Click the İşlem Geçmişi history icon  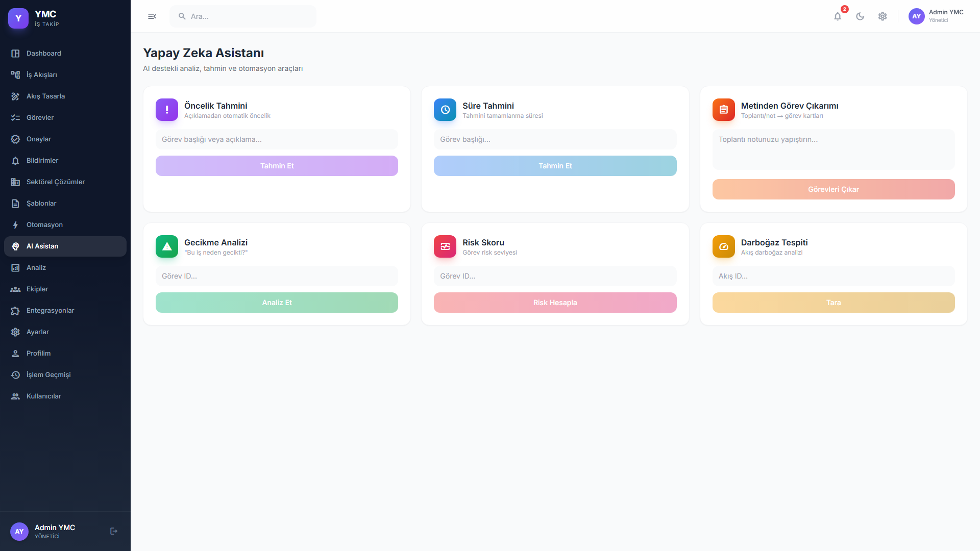pos(15,375)
